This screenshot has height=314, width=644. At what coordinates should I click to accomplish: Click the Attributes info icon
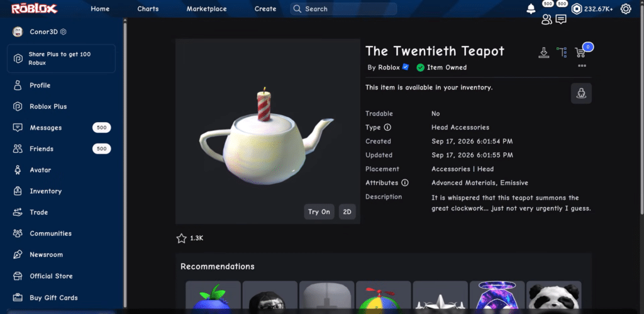(404, 183)
